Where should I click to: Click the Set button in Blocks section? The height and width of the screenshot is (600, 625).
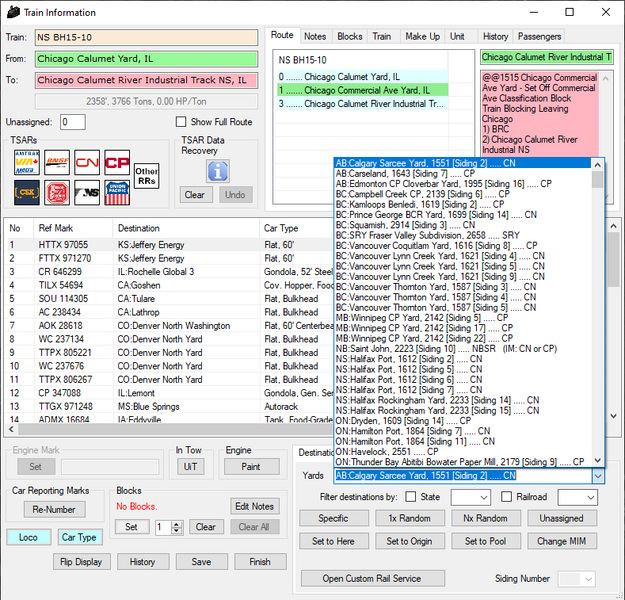132,527
